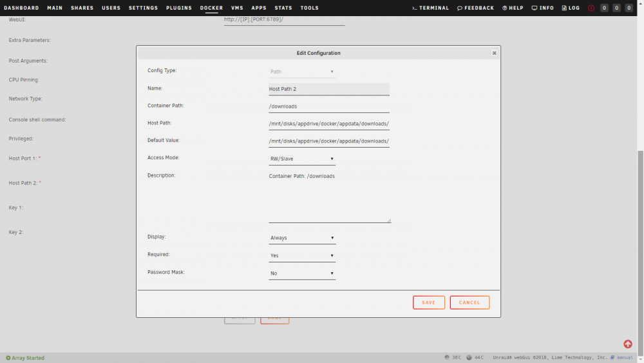
Task: Edit the Name field Host Path 2
Action: [329, 89]
